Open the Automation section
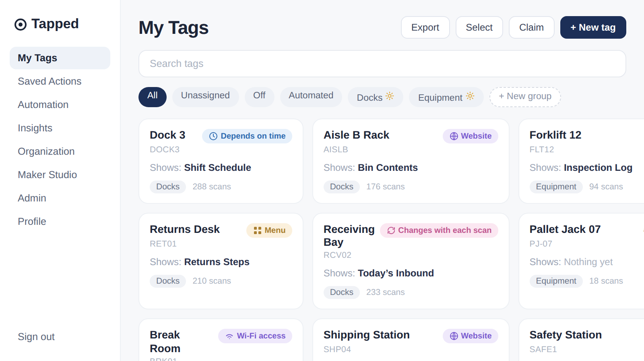 (x=60, y=105)
